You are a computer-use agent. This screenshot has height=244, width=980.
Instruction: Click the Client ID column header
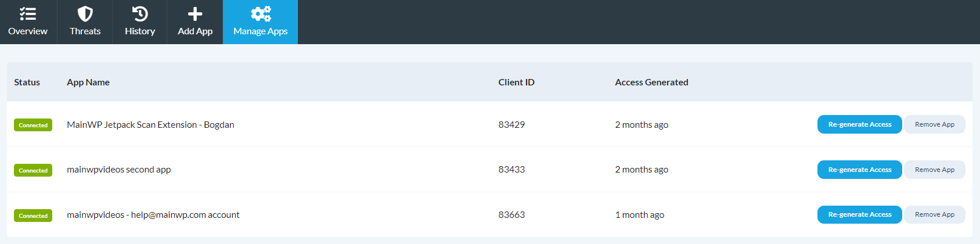pos(516,82)
